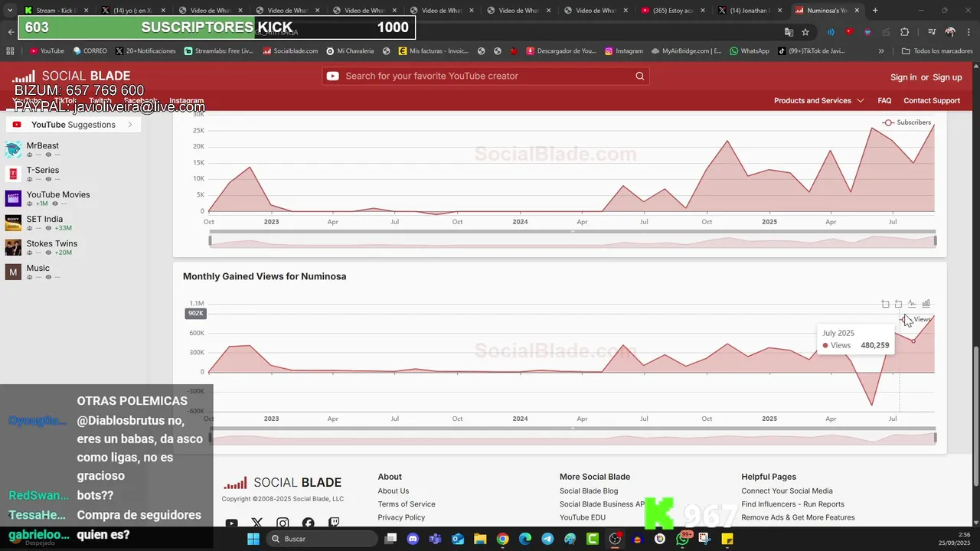Open the Social Blade footer Facebook icon
The width and height of the screenshot is (980, 551).
(x=308, y=523)
